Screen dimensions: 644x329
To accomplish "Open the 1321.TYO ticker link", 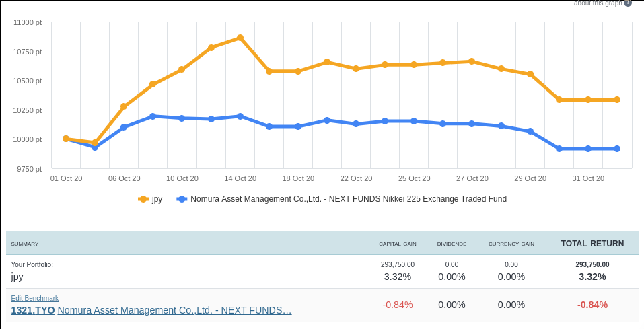I will [33, 310].
